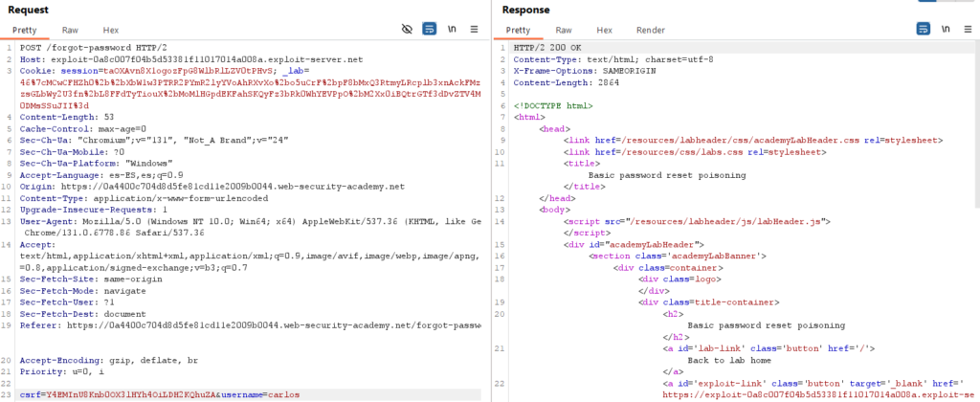Click the Content-Length: 2864 response header

click(567, 82)
